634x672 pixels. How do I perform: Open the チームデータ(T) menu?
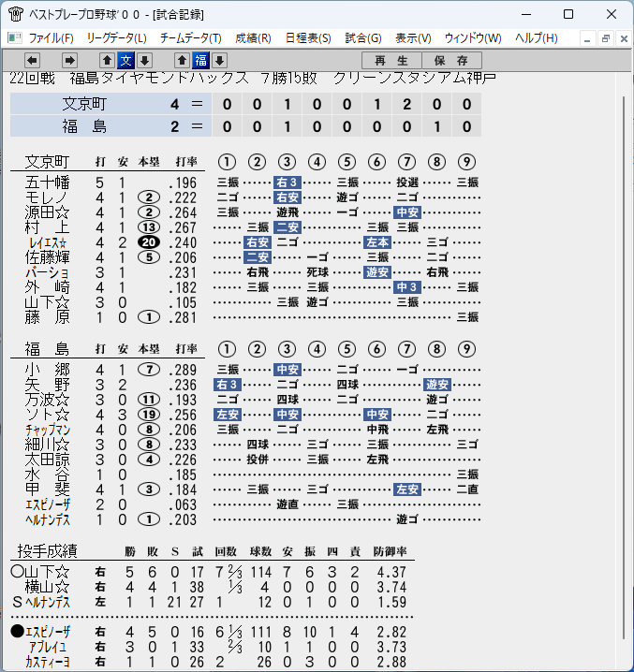pyautogui.click(x=191, y=38)
